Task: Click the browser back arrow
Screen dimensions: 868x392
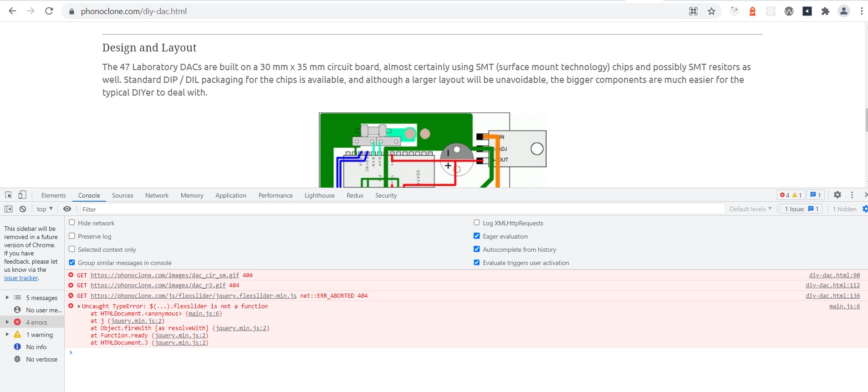Action: click(x=12, y=11)
